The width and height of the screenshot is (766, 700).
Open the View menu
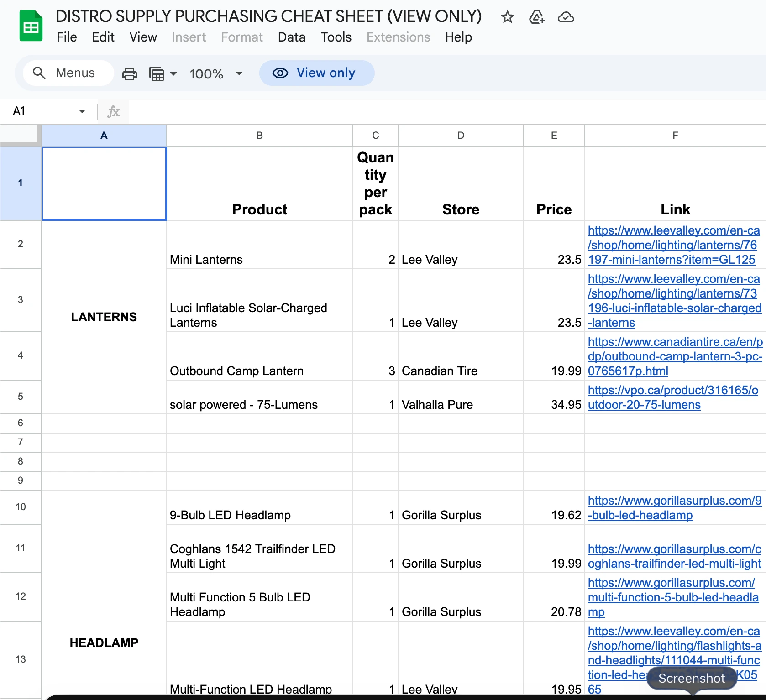tap(143, 37)
